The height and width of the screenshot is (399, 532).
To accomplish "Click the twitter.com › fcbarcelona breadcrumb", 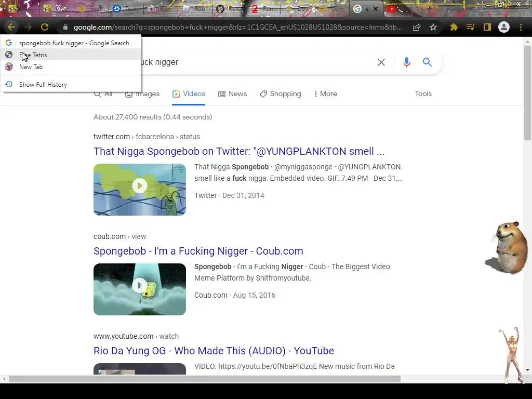I will pos(147,137).
